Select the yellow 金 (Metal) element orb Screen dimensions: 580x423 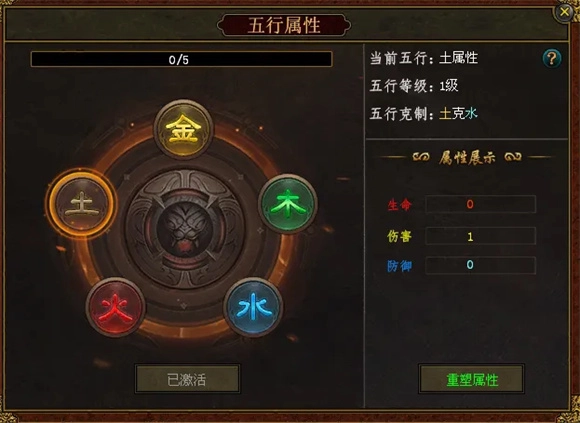[183, 129]
